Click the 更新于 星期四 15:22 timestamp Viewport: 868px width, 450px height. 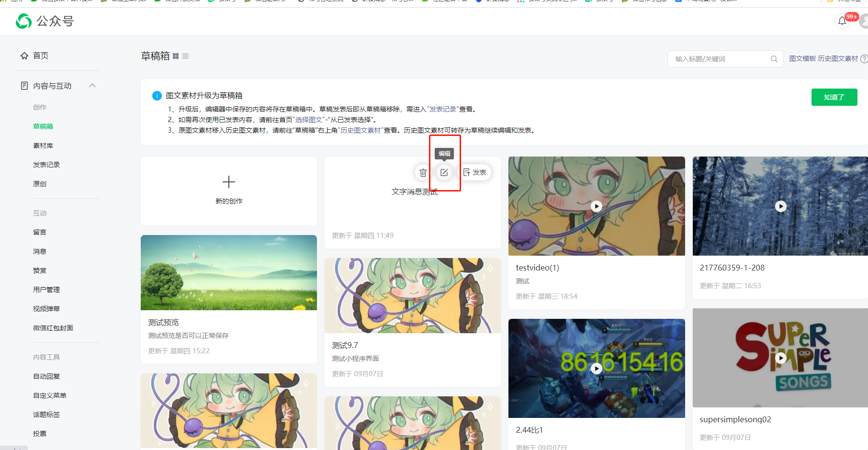click(179, 351)
